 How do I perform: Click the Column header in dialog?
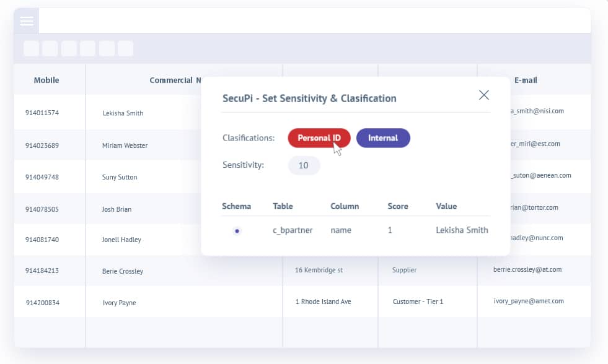tap(345, 206)
